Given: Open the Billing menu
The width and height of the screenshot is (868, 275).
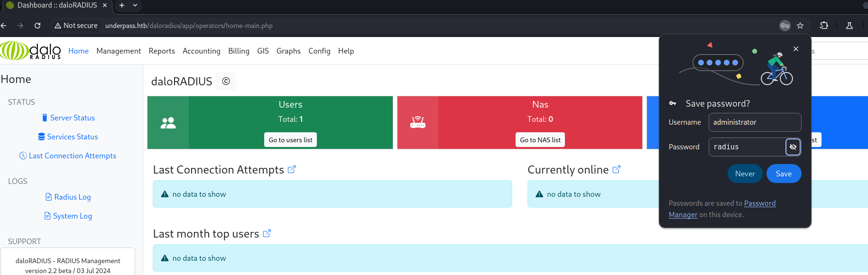Looking at the screenshot, I should point(239,51).
